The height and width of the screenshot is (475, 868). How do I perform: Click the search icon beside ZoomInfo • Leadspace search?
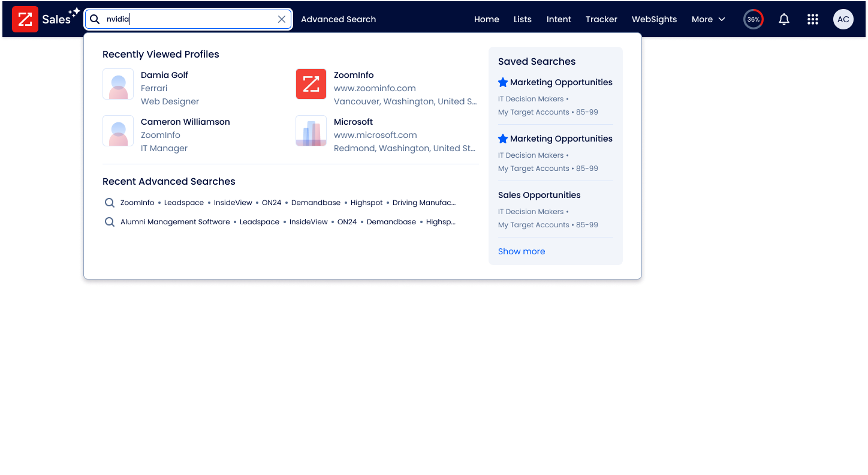click(110, 203)
